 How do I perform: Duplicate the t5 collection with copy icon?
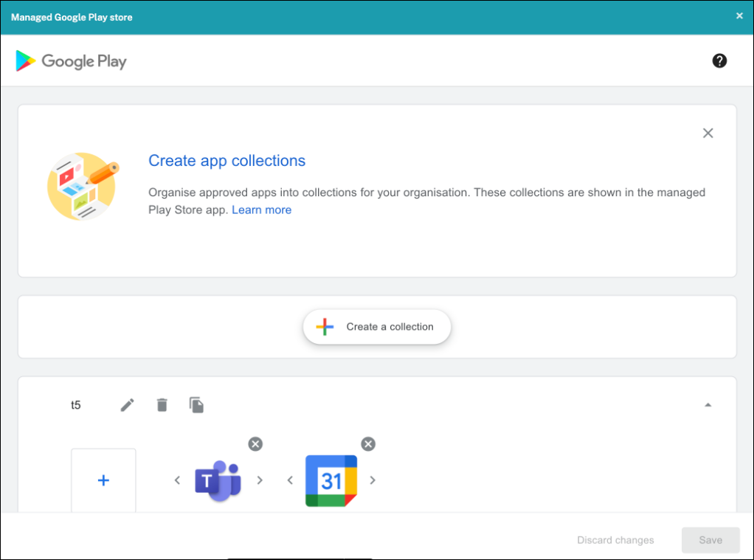pos(196,405)
